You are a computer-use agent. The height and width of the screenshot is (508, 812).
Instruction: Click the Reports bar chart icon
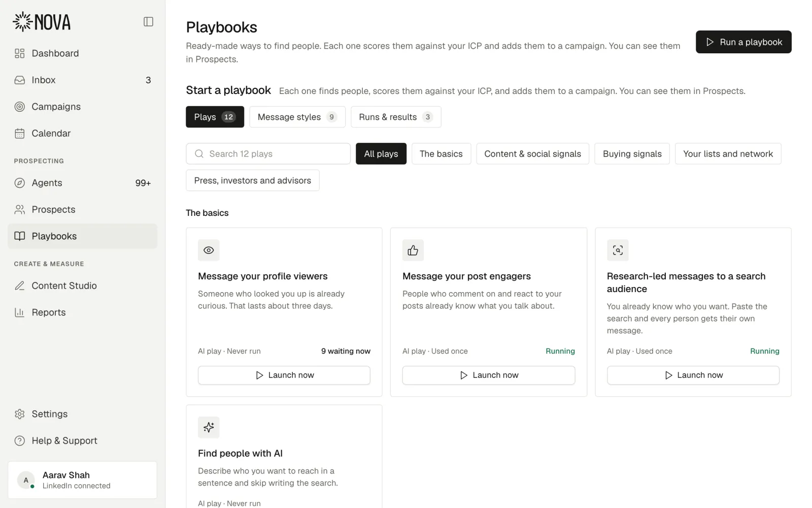[x=20, y=312]
